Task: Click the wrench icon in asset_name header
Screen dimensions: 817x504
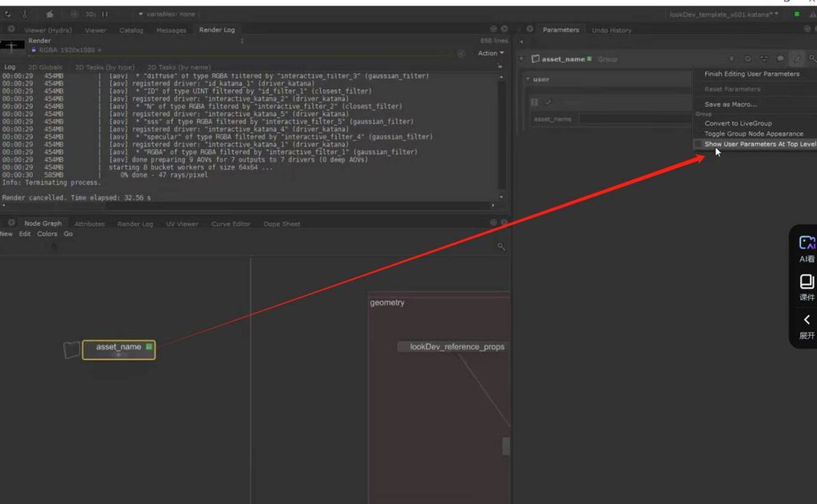Action: point(796,59)
